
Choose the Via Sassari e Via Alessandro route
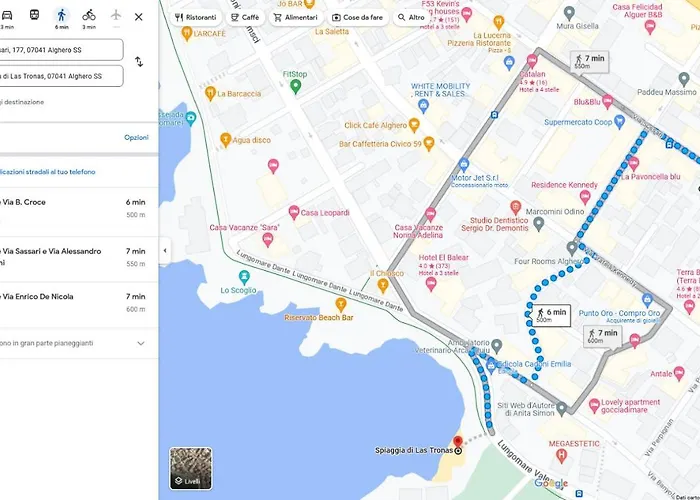(79, 259)
